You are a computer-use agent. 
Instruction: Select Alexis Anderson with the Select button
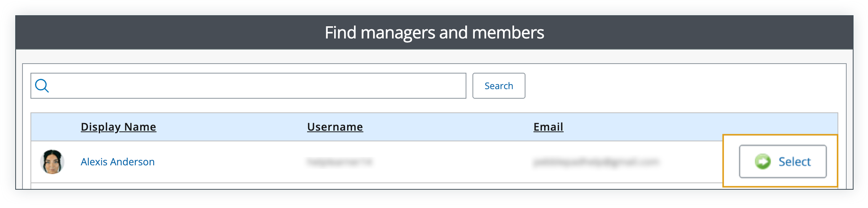tap(783, 162)
